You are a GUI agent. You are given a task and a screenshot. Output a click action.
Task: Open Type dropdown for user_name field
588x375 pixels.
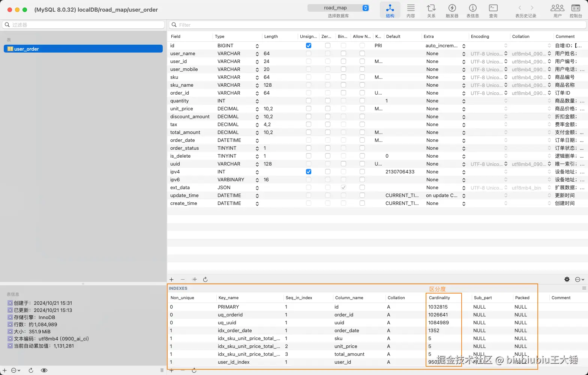click(257, 54)
